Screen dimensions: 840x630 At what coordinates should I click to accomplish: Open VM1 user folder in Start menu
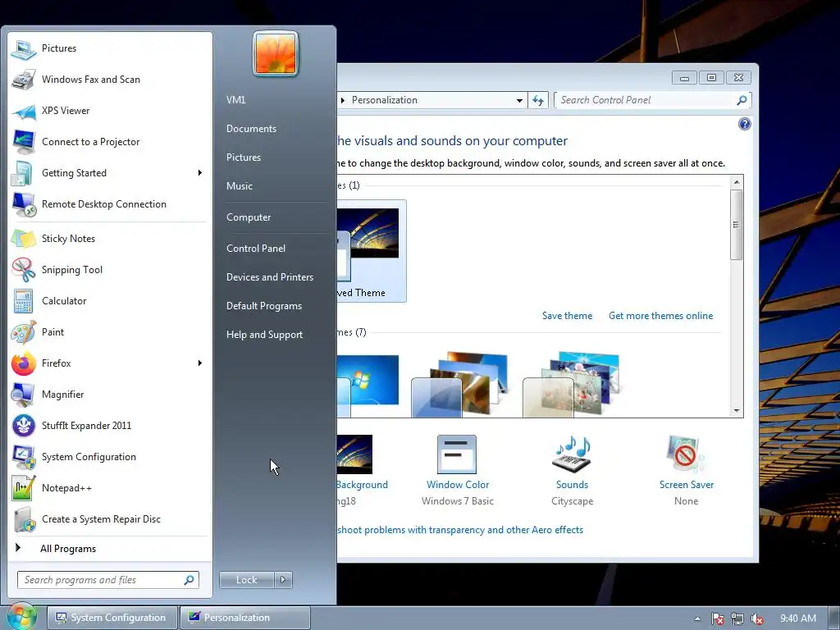point(235,99)
